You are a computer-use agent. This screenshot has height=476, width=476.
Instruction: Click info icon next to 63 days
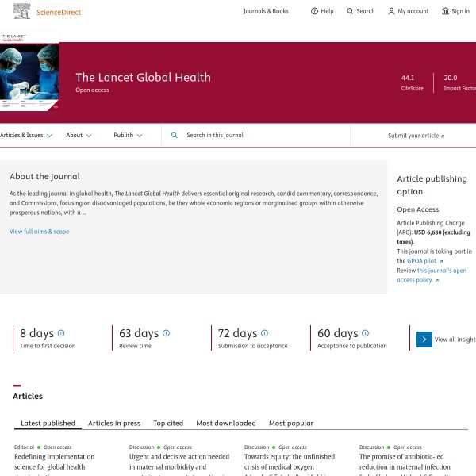click(x=166, y=333)
